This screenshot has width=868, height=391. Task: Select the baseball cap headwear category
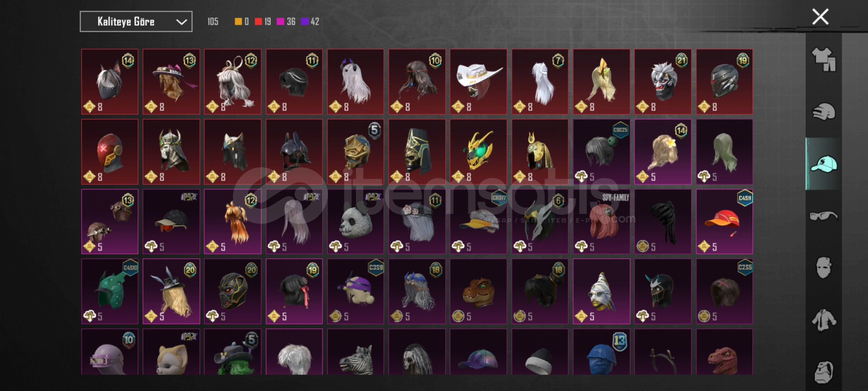824,164
